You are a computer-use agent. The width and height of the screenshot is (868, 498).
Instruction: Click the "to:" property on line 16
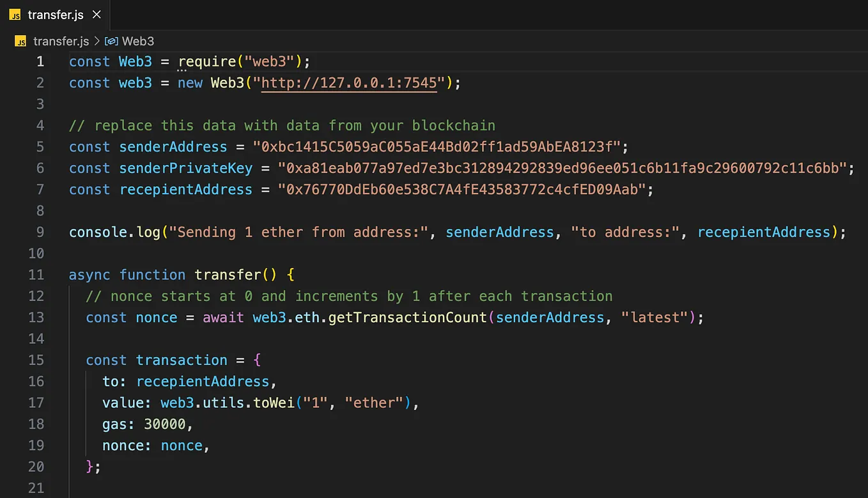115,382
